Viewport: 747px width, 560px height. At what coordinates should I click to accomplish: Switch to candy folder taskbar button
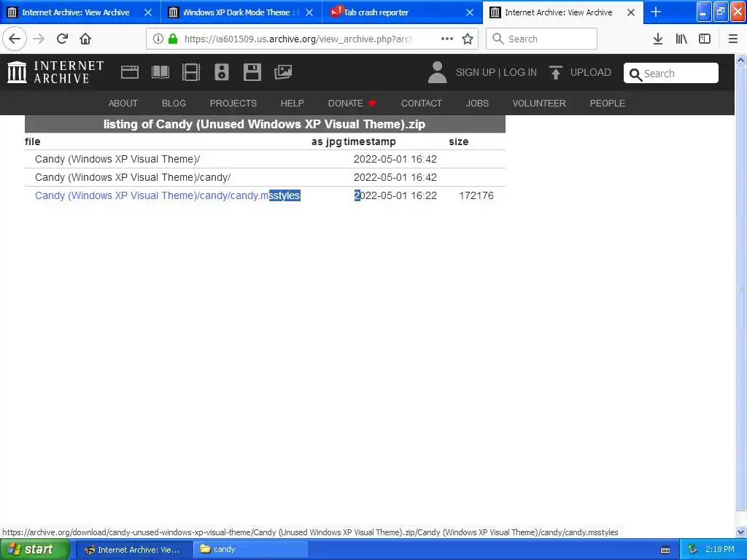pyautogui.click(x=251, y=550)
